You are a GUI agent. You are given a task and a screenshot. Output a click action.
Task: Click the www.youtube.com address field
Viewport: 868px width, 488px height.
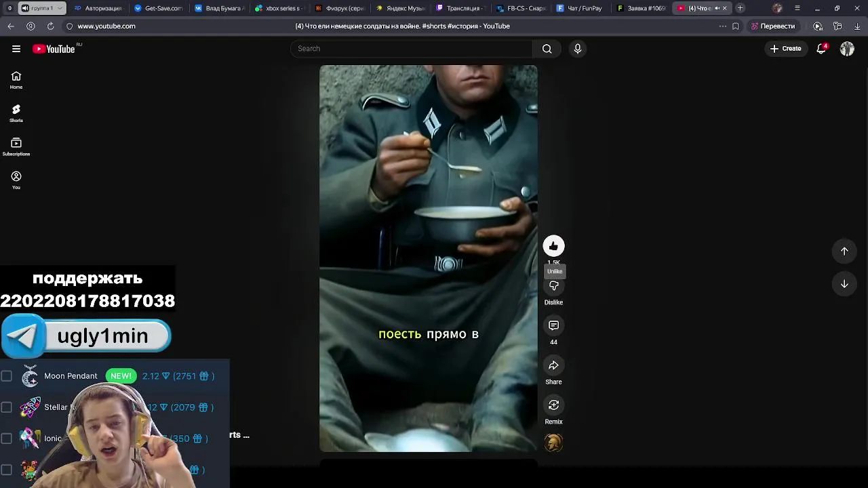click(x=106, y=26)
